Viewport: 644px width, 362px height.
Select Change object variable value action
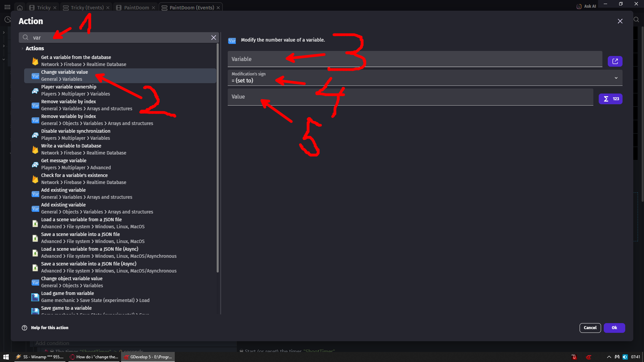click(72, 282)
